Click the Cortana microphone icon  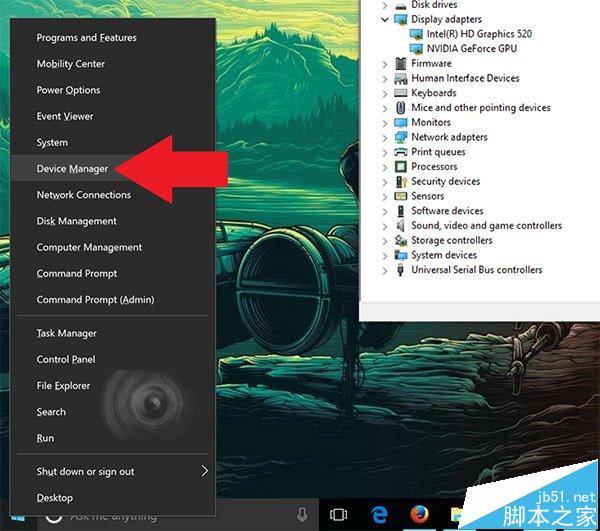pyautogui.click(x=302, y=515)
